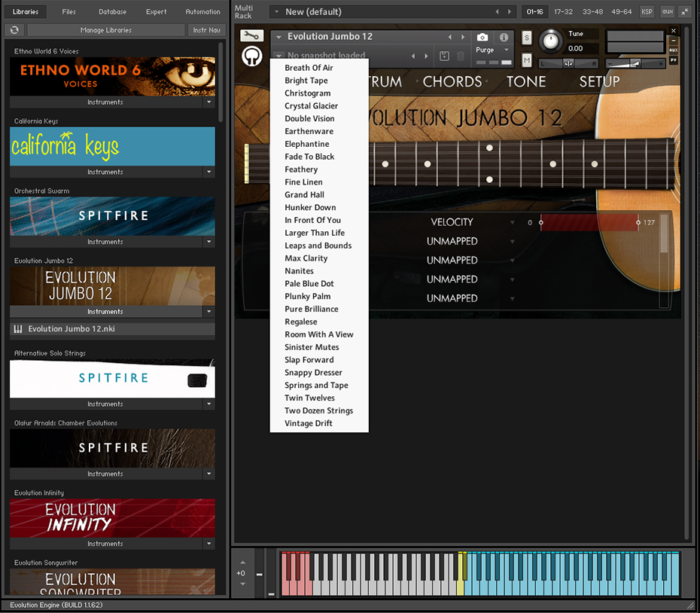Open the CHORDS page

click(452, 82)
